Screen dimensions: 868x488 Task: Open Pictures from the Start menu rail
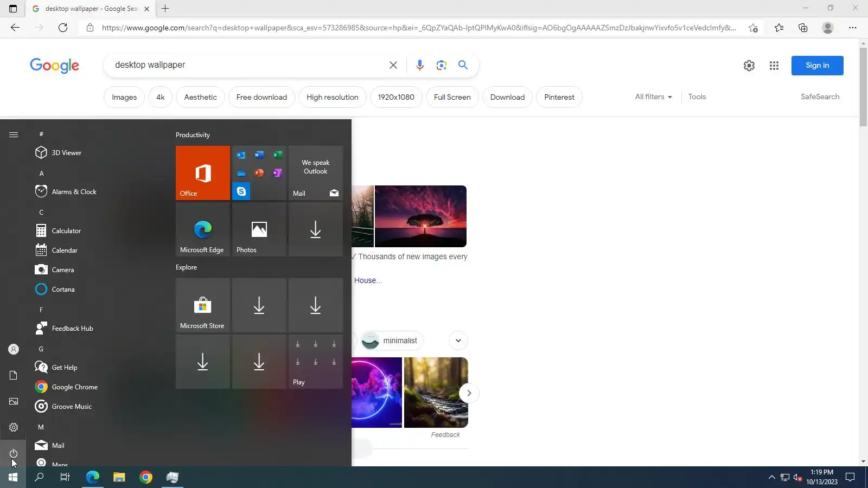(14, 401)
